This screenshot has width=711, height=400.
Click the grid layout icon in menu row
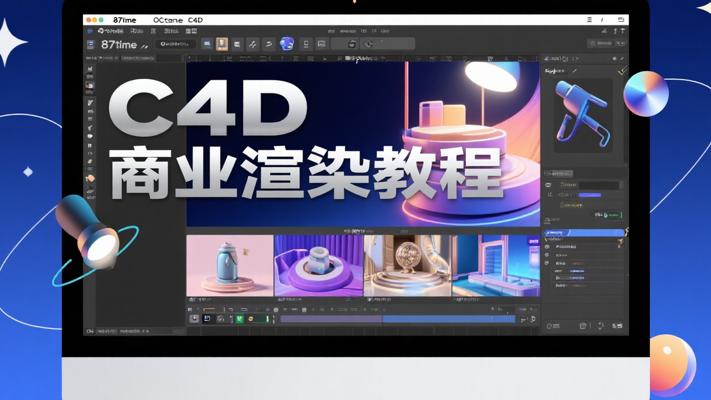click(191, 31)
